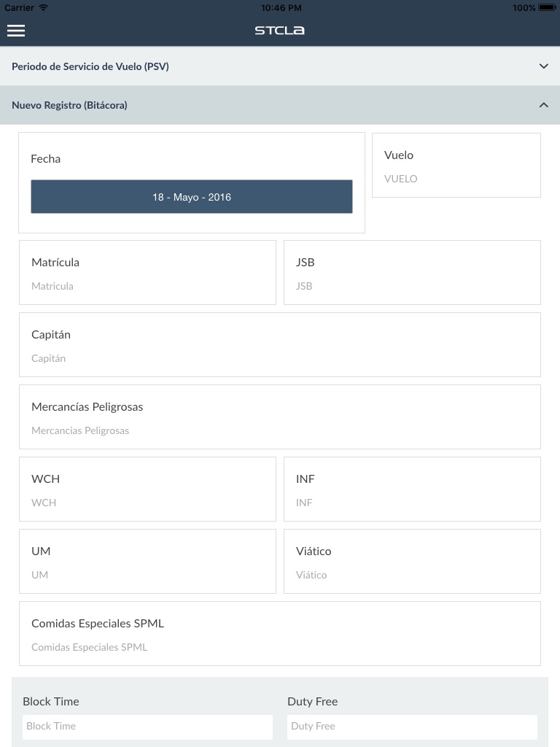Tap the battery indicator icon
This screenshot has height=747, width=560.
[547, 7]
